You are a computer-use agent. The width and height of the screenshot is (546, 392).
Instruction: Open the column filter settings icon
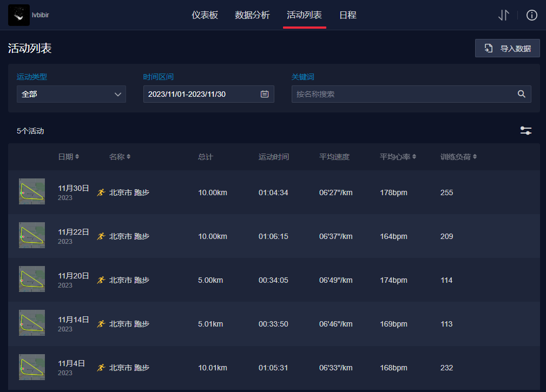pyautogui.click(x=525, y=131)
